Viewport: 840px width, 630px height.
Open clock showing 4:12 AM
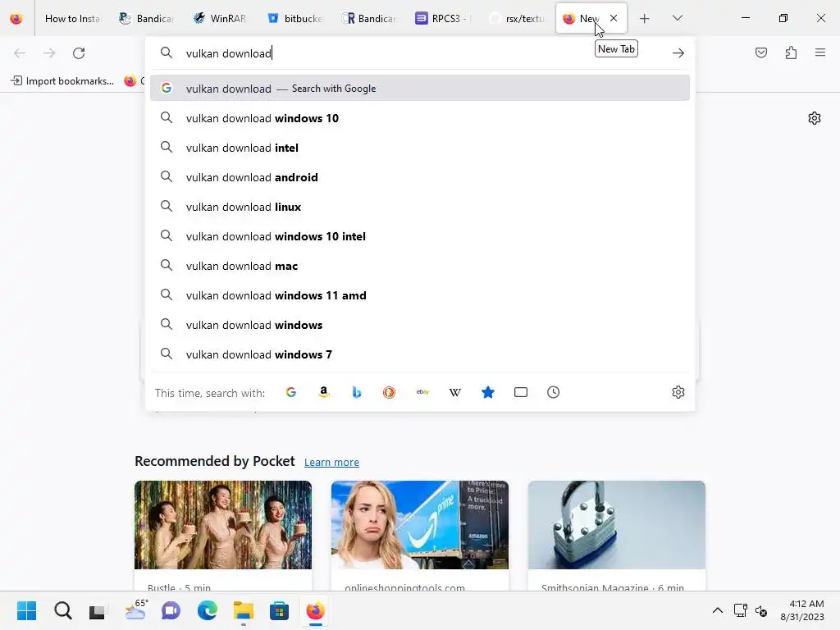802,610
